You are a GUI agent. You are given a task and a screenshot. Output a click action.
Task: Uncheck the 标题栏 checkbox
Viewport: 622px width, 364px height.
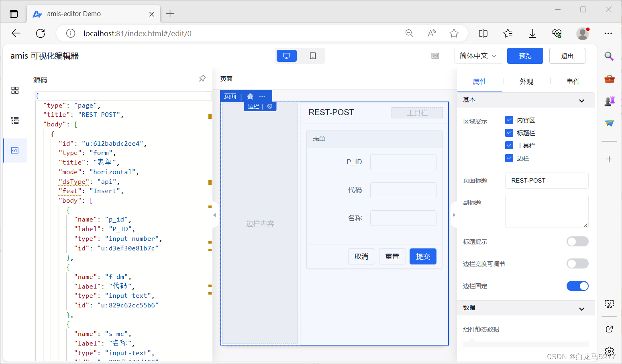(x=509, y=133)
